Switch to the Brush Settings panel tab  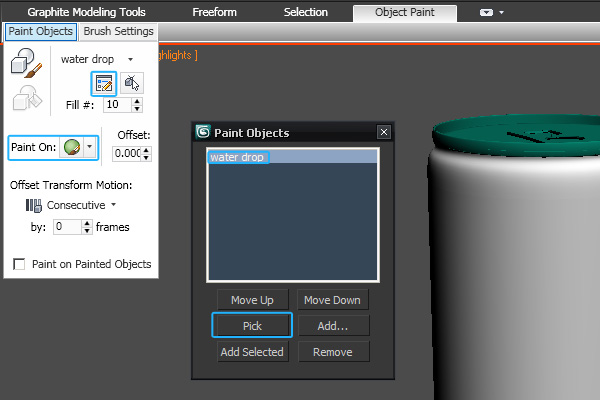tap(118, 31)
